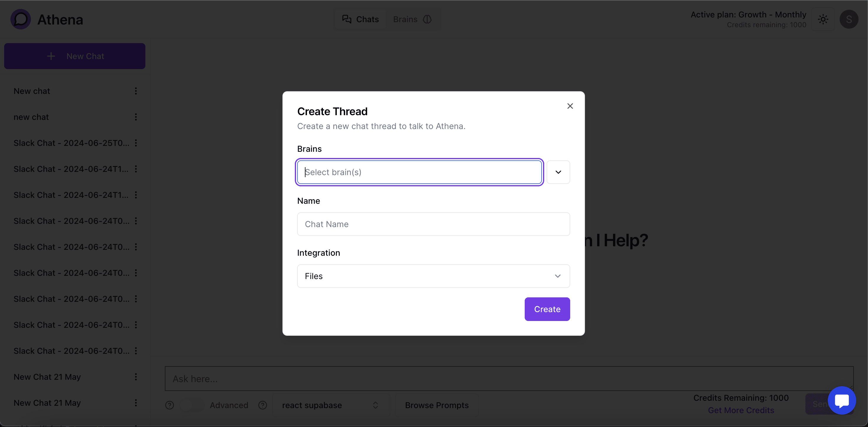Open the Integration Files dropdown

[433, 276]
